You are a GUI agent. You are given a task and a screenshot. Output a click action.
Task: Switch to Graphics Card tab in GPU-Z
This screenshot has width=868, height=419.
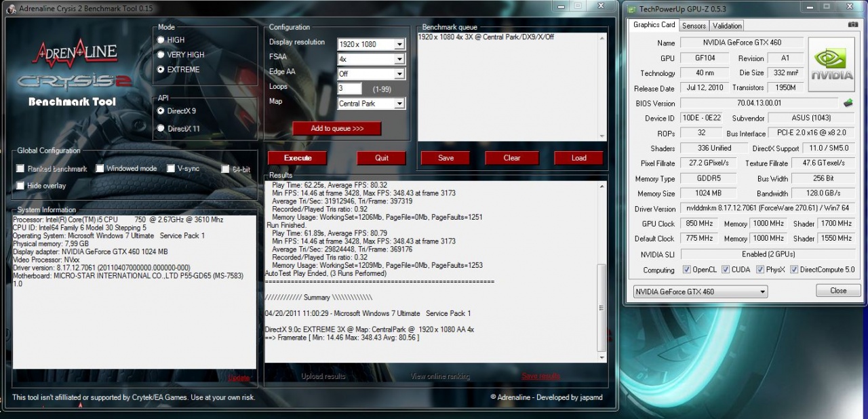click(654, 25)
